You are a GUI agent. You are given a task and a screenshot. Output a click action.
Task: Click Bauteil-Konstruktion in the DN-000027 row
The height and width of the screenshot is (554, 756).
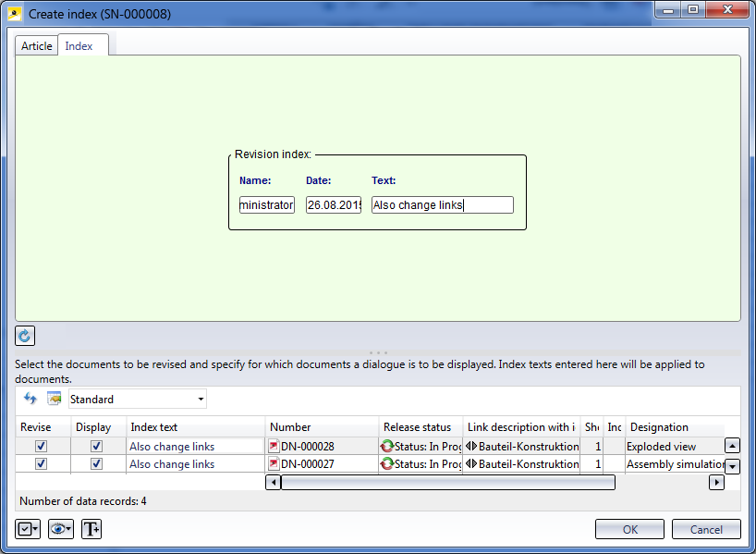[529, 464]
